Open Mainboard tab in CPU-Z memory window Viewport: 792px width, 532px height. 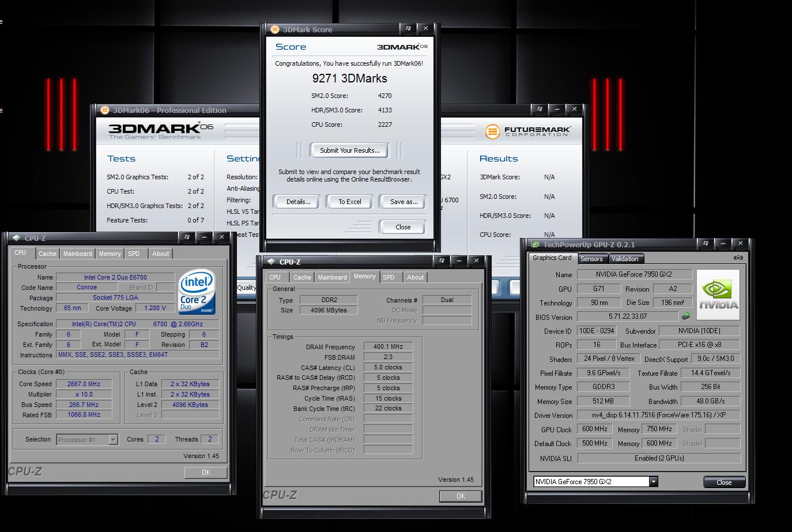[333, 277]
